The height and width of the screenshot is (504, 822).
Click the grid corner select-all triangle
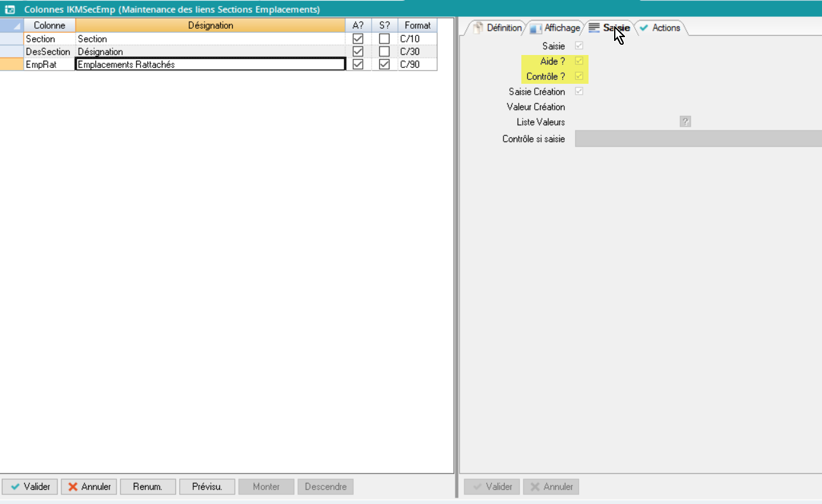click(12, 26)
